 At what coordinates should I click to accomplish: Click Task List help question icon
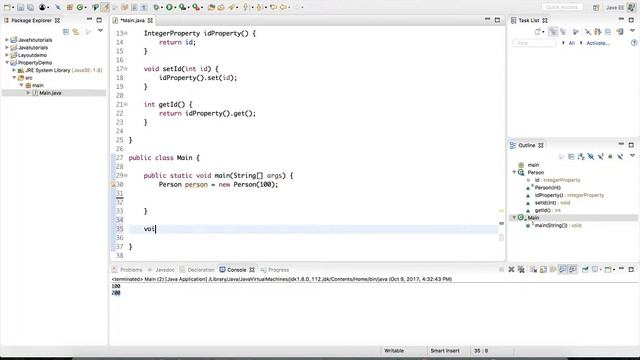[634, 42]
